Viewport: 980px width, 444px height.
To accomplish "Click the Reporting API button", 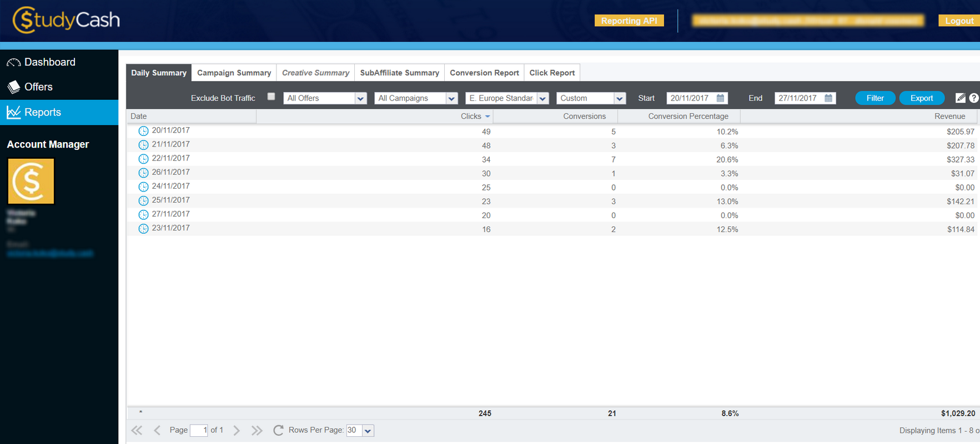I will tap(629, 21).
